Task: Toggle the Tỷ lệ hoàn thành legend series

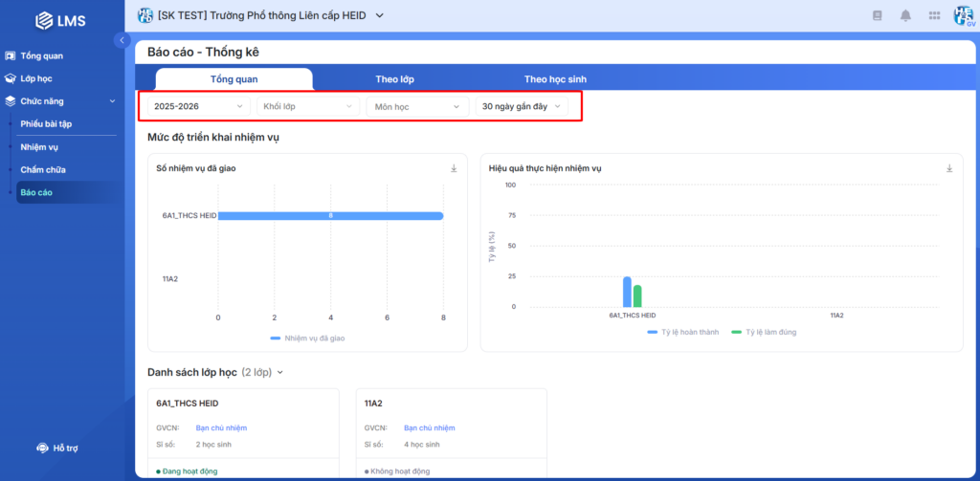Action: 683,332
